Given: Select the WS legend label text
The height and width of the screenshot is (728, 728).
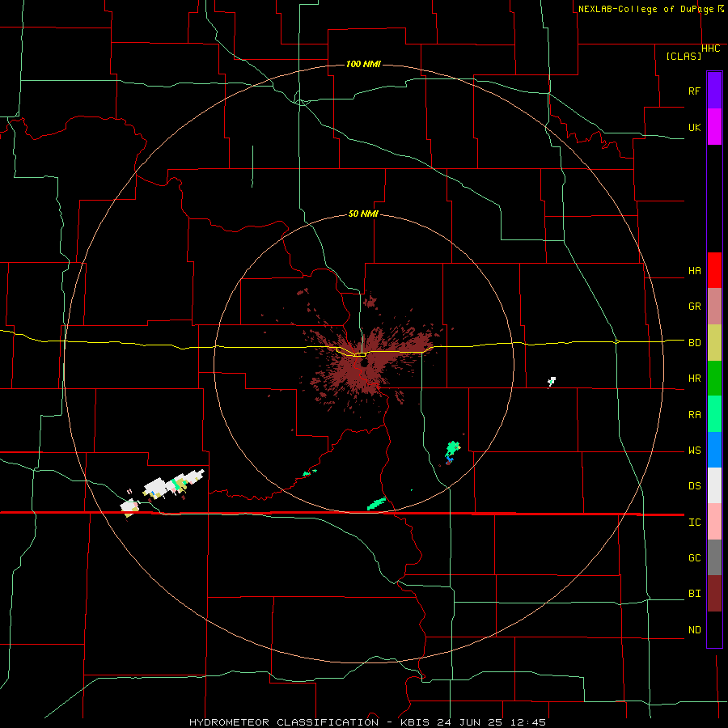Looking at the screenshot, I should [695, 451].
